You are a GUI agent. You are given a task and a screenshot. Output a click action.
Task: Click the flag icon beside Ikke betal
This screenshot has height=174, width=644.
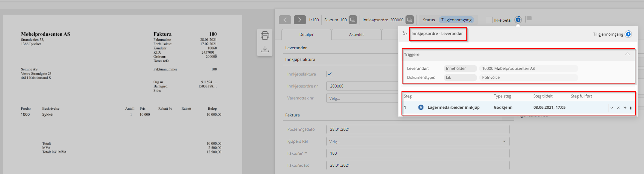click(x=529, y=19)
